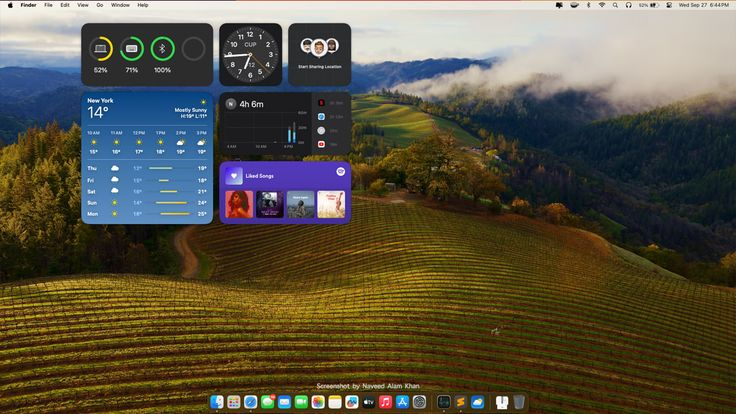Open the File menu
The width and height of the screenshot is (736, 414).
coord(48,5)
